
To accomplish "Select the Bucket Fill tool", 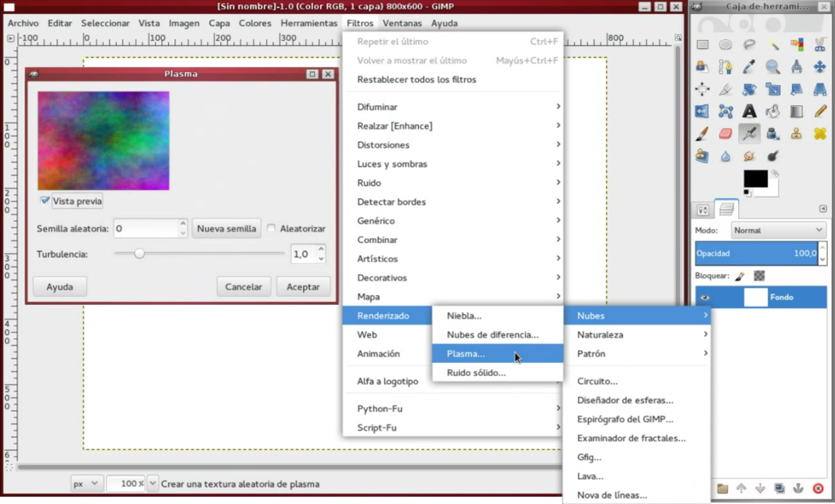I will (773, 111).
